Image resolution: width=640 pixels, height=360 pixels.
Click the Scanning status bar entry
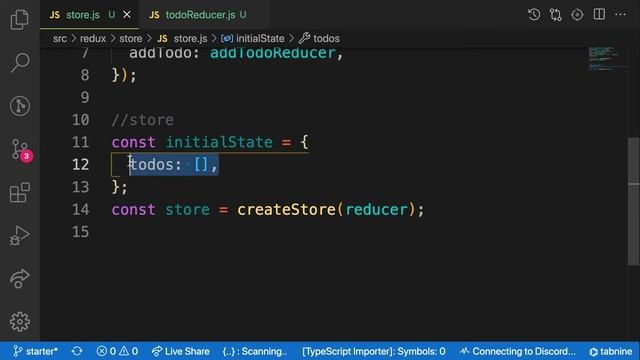click(x=255, y=351)
